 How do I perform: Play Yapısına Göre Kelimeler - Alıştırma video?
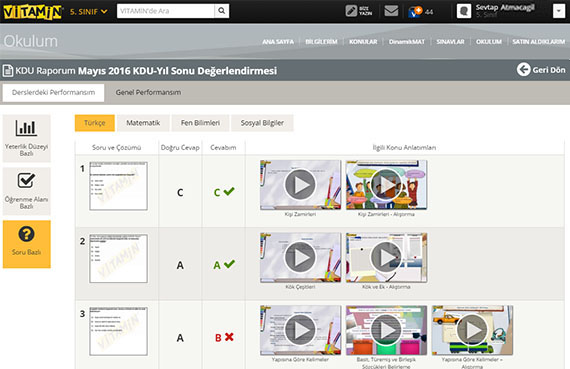pos(472,330)
